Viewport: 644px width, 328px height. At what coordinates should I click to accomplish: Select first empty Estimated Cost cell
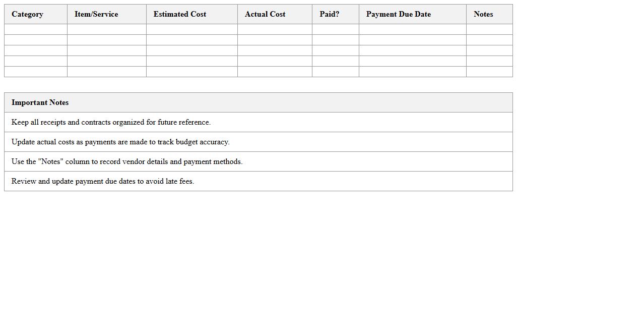click(192, 29)
